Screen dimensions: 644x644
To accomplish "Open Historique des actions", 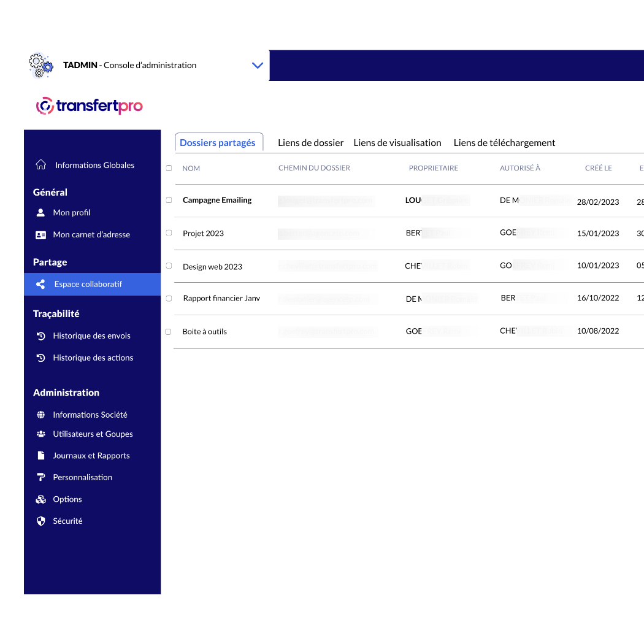I will 93,358.
